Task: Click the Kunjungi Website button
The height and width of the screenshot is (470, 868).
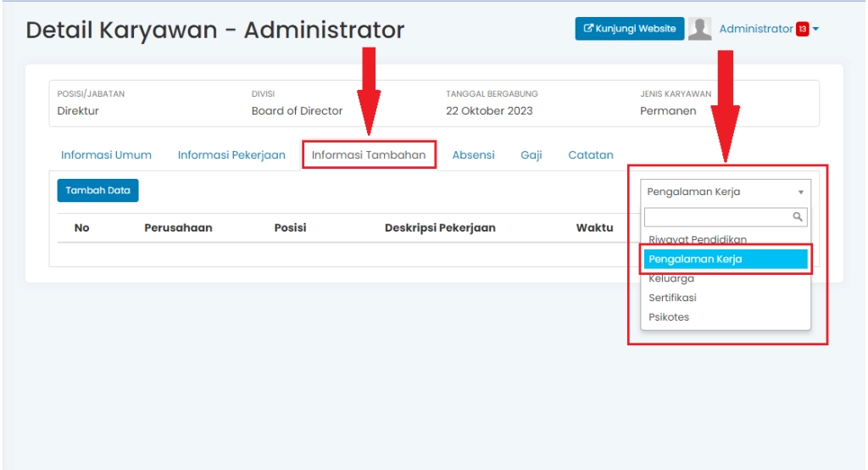Action: (629, 29)
